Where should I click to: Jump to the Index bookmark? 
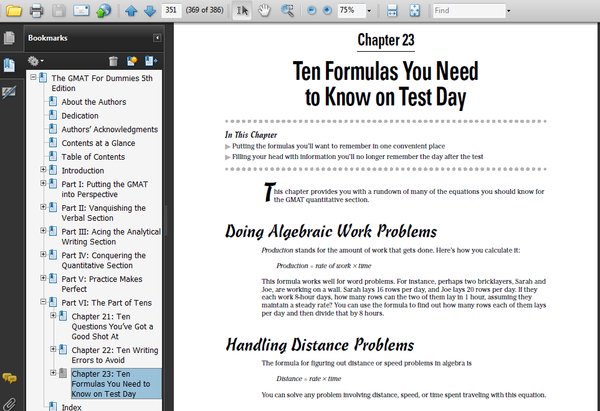(x=72, y=407)
